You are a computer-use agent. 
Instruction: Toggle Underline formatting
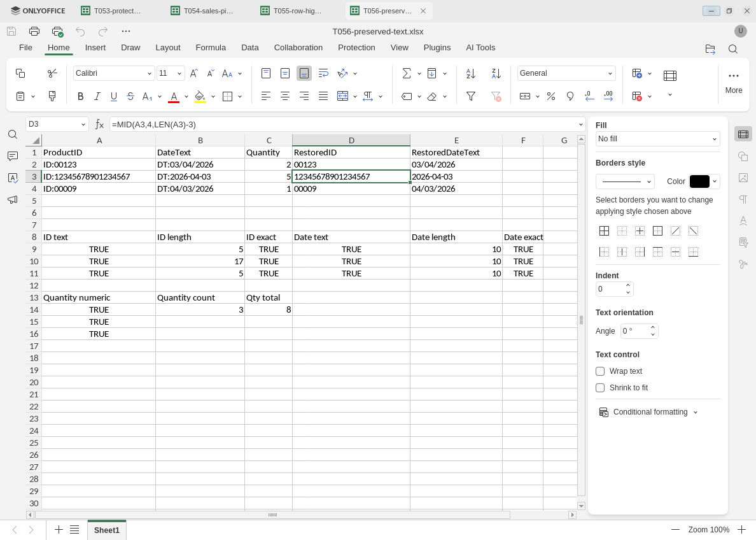[114, 97]
